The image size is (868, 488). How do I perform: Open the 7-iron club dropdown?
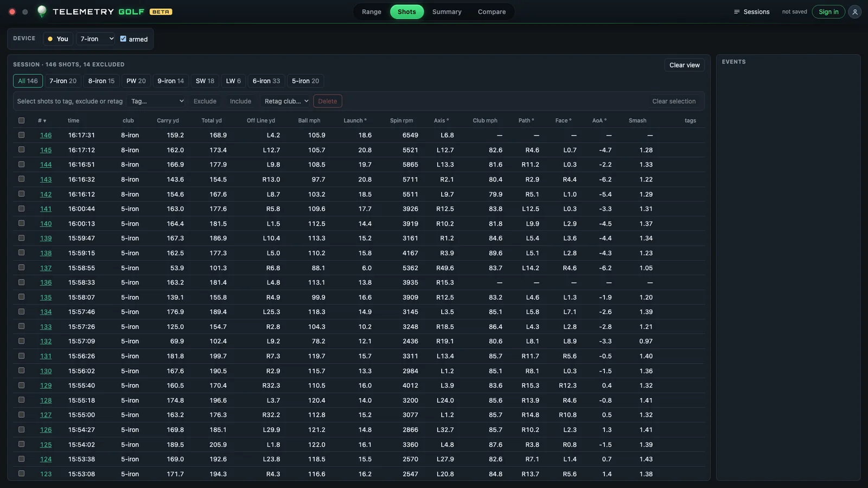[97, 39]
